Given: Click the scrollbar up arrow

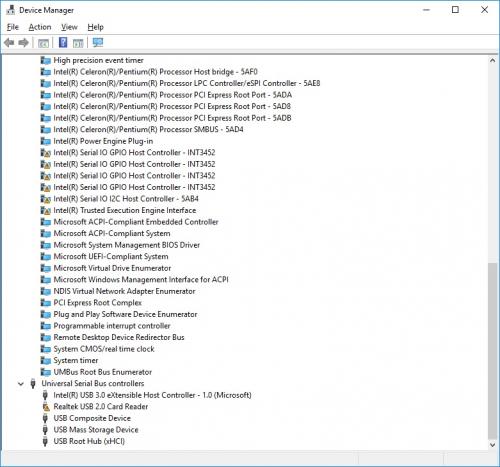Looking at the screenshot, I should tap(492, 61).
